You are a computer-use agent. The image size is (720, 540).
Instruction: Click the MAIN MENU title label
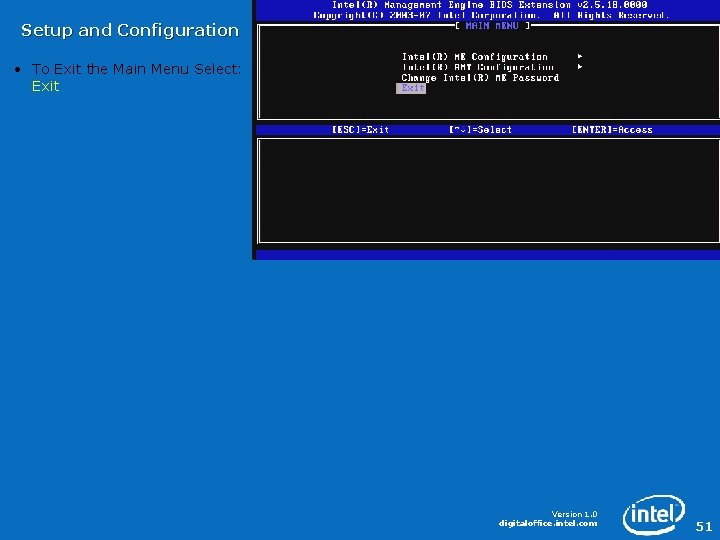[492, 26]
